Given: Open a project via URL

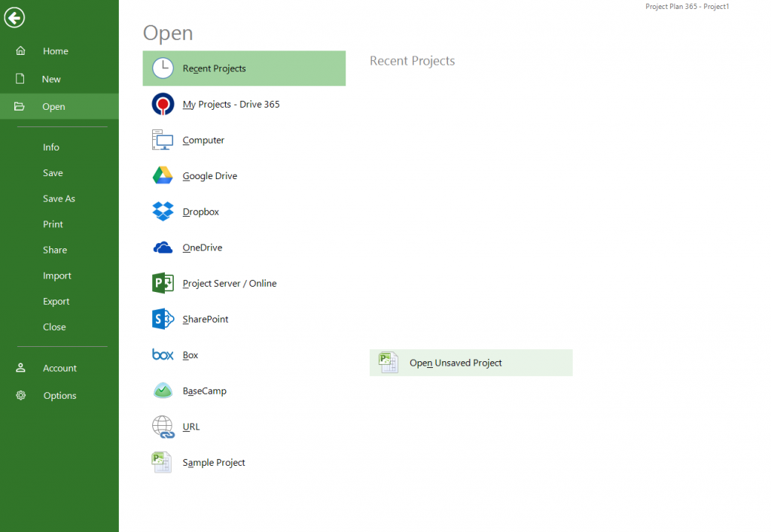Looking at the screenshot, I should (x=190, y=427).
